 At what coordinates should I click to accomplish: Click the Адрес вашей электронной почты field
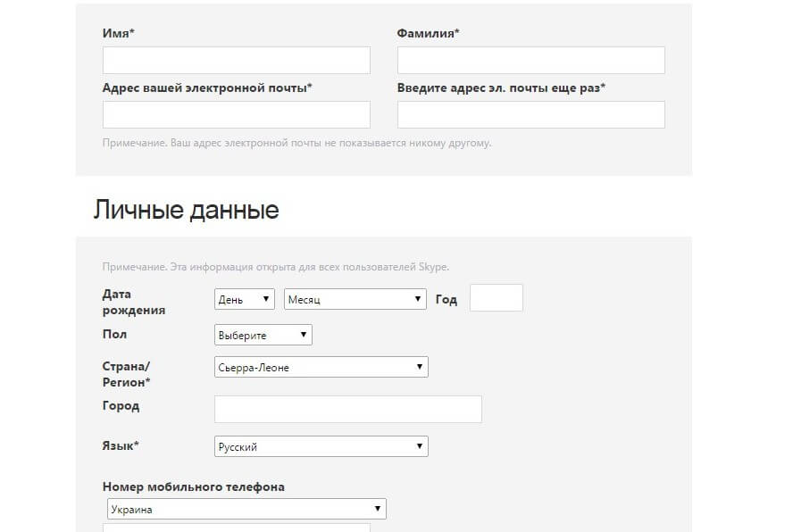[236, 114]
